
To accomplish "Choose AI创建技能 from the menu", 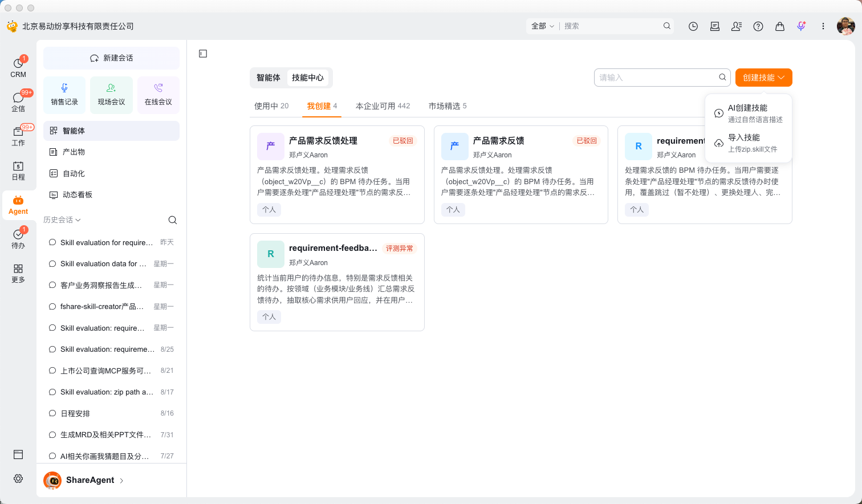I will (x=749, y=113).
